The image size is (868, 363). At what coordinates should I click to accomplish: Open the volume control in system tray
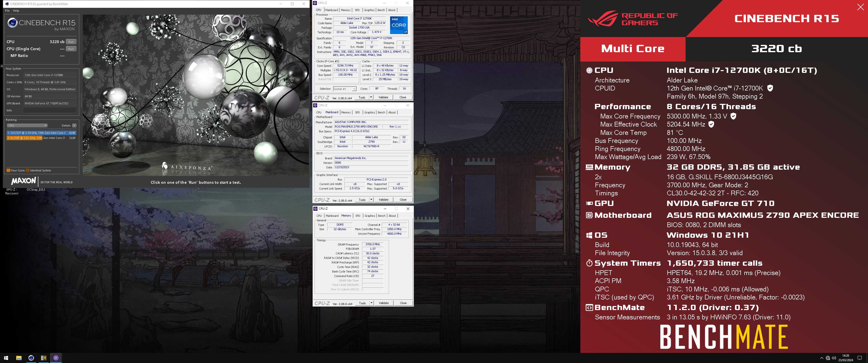[x=834, y=358]
